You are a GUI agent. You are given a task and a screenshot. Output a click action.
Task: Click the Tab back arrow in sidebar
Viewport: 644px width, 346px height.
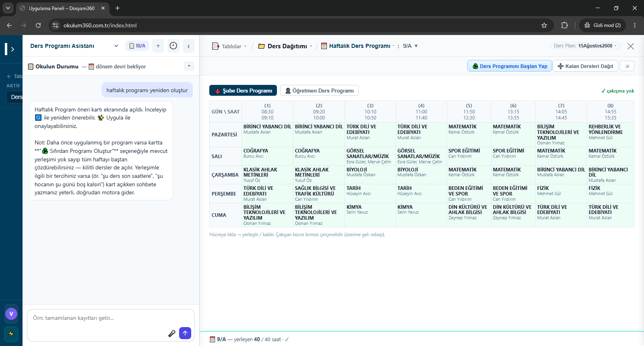tap(9, 76)
